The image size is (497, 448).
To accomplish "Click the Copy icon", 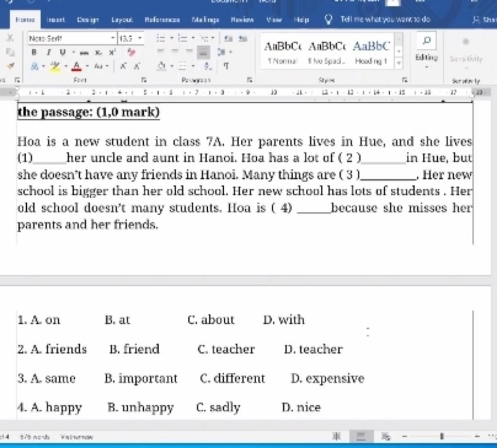I will (x=10, y=51).
